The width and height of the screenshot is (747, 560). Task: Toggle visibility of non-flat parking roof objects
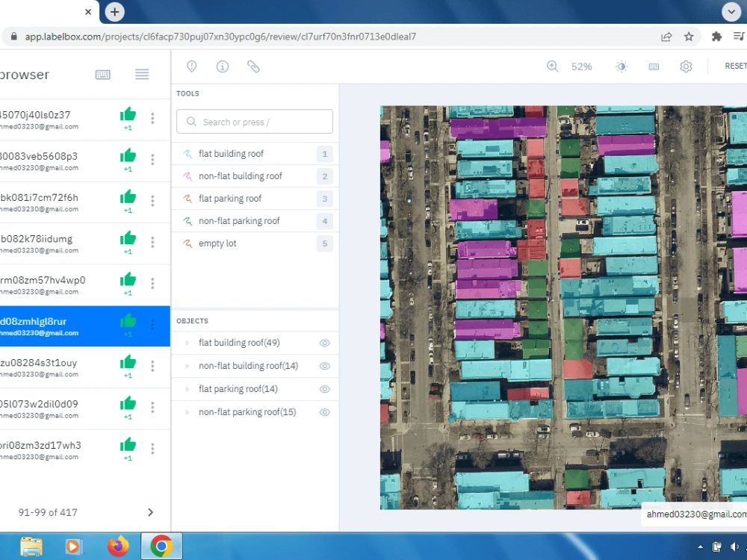click(324, 412)
